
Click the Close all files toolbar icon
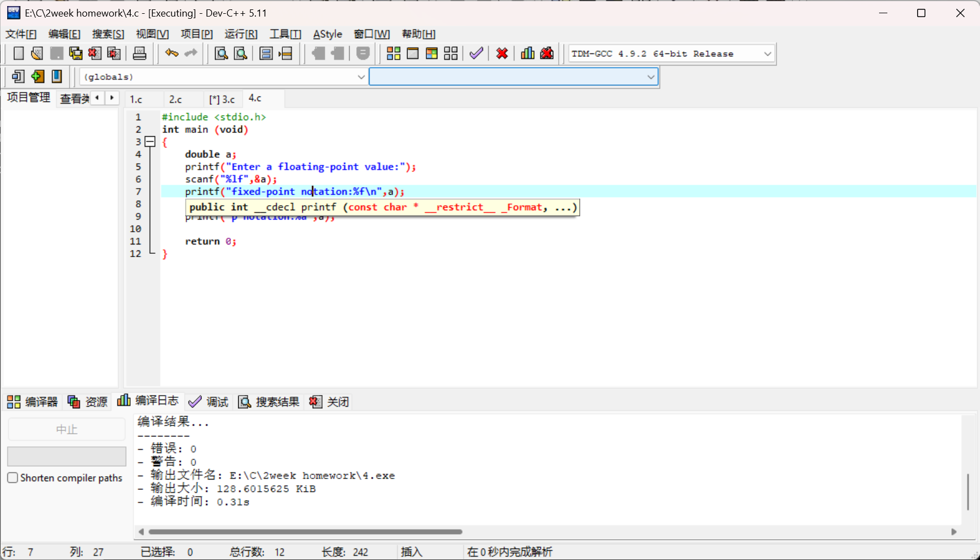114,54
